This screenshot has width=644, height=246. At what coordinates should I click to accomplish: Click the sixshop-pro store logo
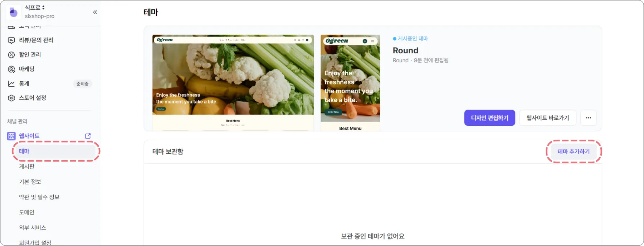(x=13, y=12)
